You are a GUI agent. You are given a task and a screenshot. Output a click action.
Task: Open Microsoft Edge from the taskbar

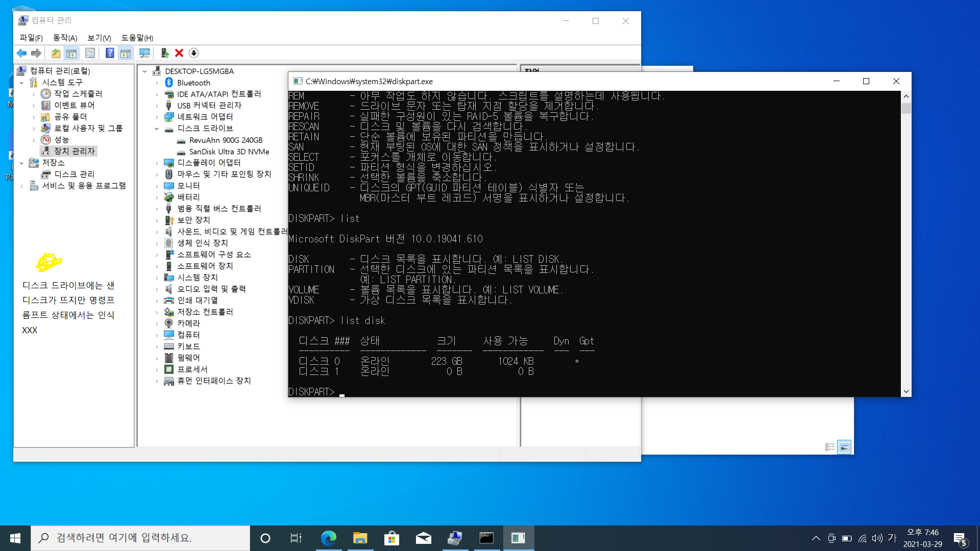pyautogui.click(x=328, y=538)
